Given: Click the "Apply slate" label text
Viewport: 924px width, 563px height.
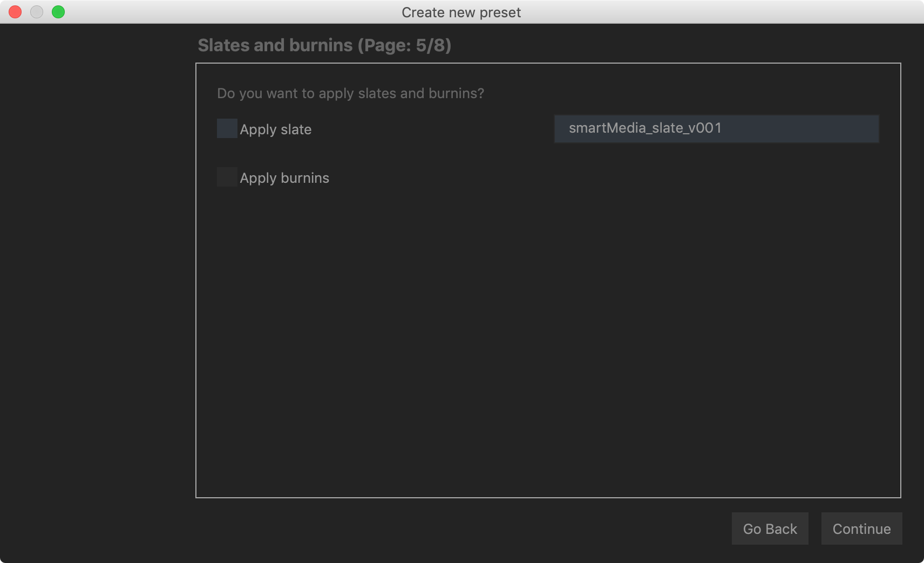Looking at the screenshot, I should 275,129.
